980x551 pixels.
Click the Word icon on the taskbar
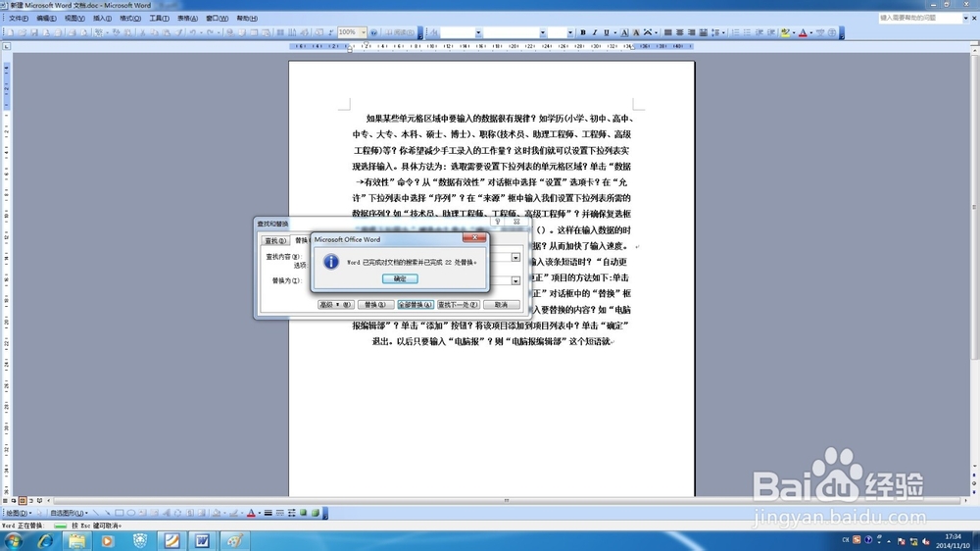pyautogui.click(x=203, y=541)
